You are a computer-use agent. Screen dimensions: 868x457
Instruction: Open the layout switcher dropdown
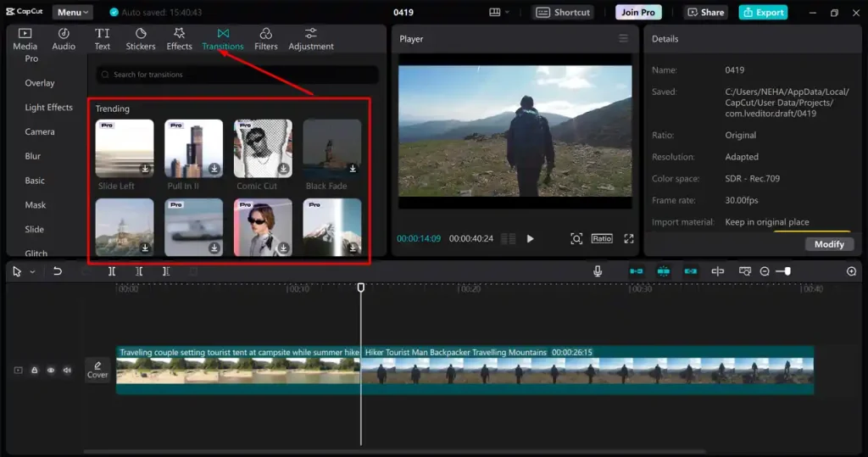click(498, 12)
